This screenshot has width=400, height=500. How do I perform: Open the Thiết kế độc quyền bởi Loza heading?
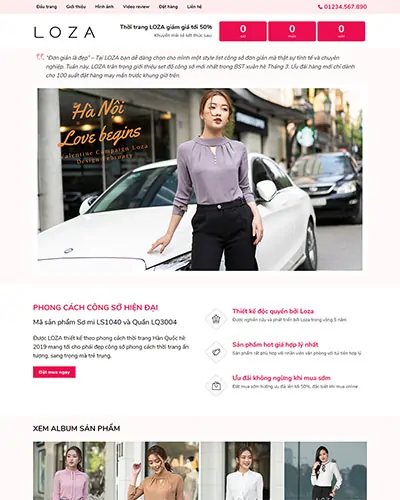[x=273, y=311]
